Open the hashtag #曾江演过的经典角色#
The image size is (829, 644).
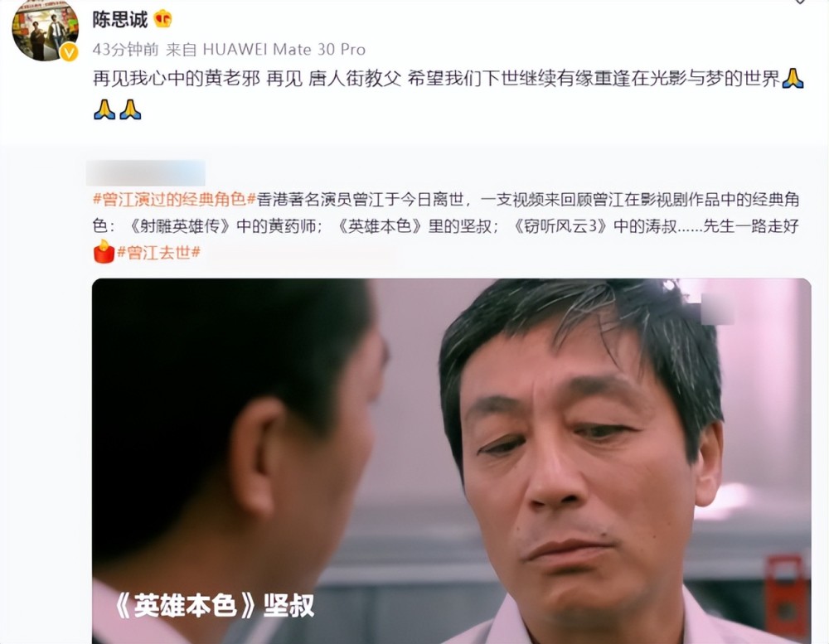(174, 199)
